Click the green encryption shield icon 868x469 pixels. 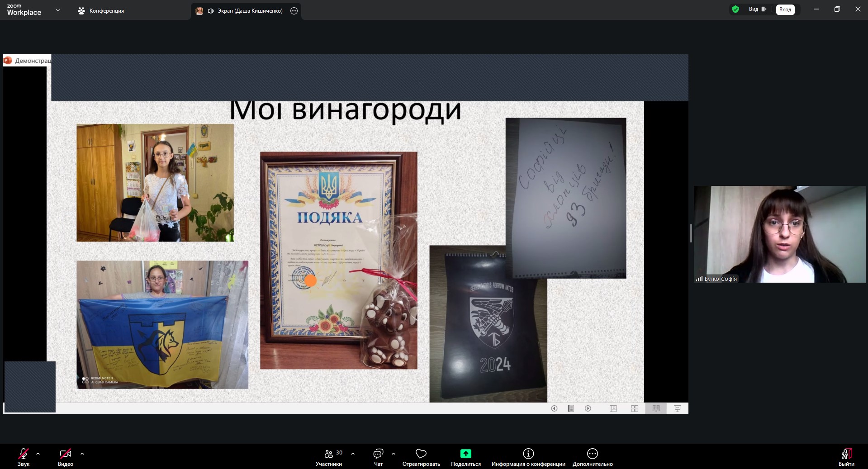[735, 9]
